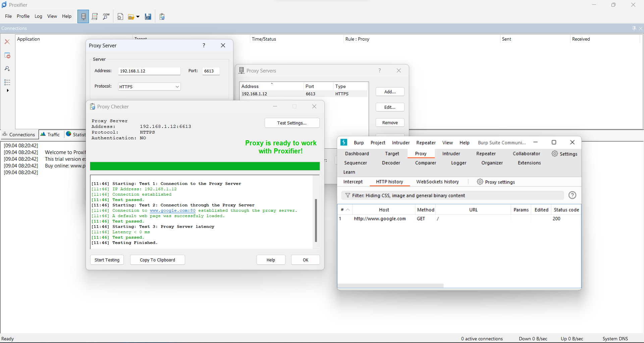Open Burp Suite Settings gear
The height and width of the screenshot is (343, 644).
565,154
